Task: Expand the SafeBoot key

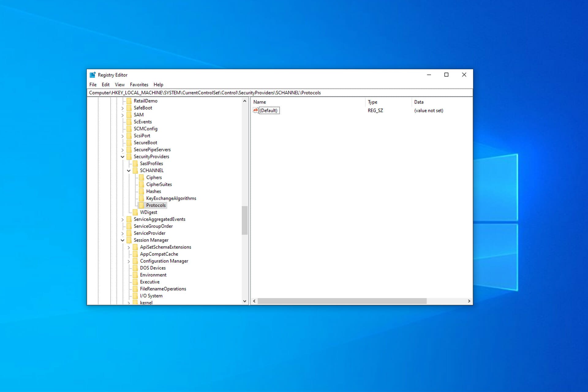Action: click(x=123, y=108)
